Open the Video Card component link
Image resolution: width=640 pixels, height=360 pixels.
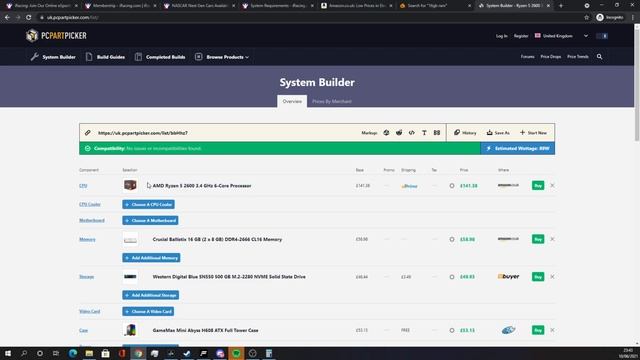89,311
